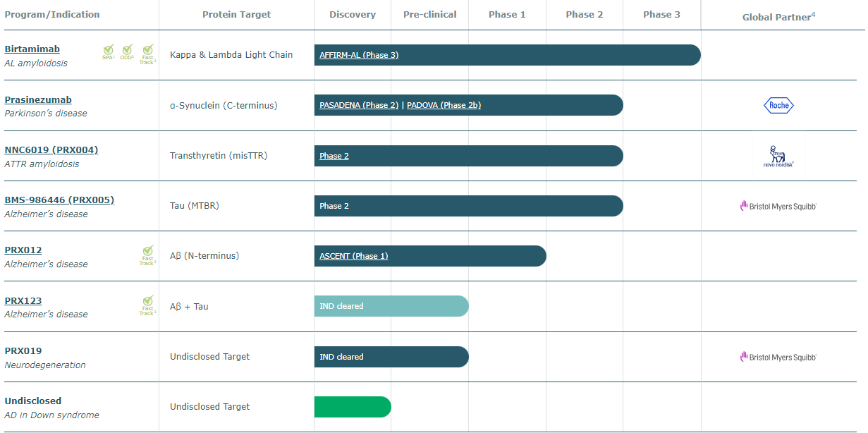Follow the ASCENT (Phase 1) trial link

pos(353,256)
